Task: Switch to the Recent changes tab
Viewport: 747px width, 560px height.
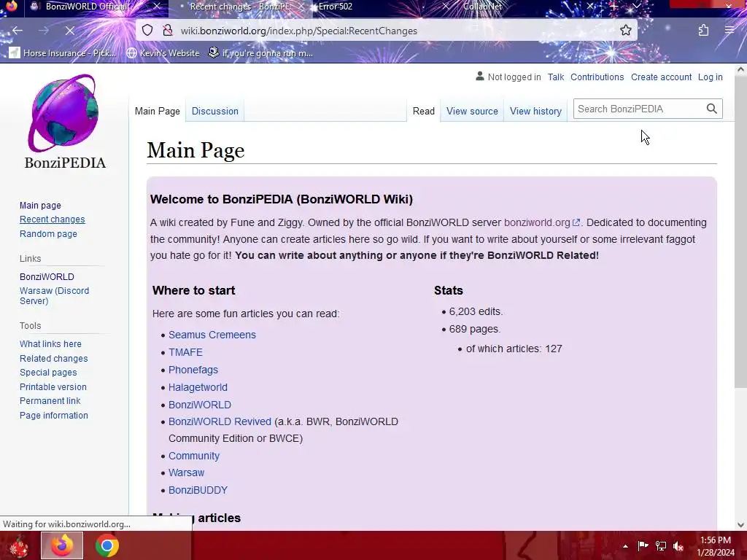Action: (x=239, y=7)
